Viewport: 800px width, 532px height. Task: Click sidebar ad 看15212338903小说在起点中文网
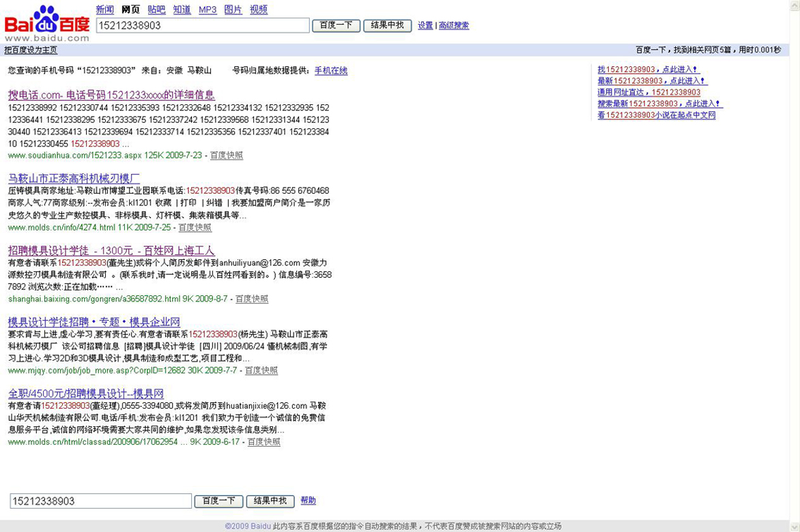(657, 115)
